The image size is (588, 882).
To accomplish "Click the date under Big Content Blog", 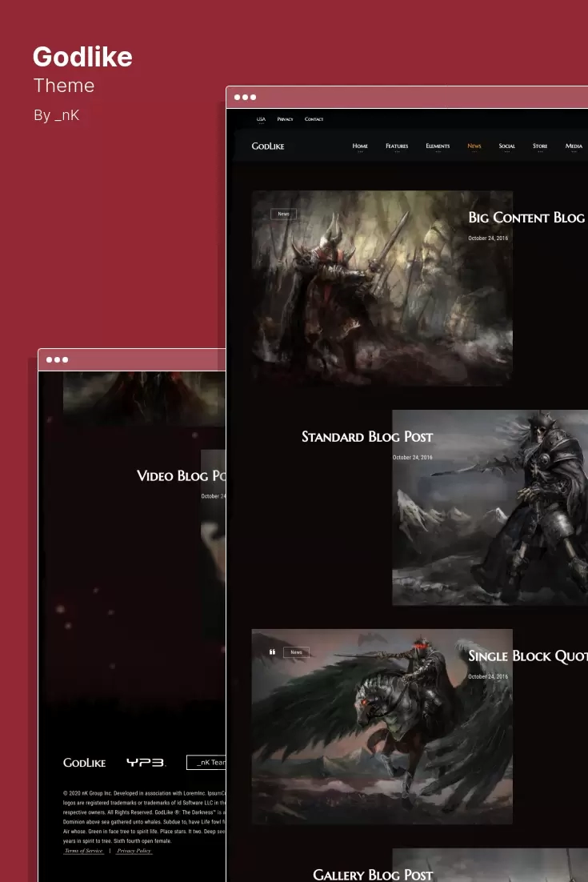I will pyautogui.click(x=488, y=238).
